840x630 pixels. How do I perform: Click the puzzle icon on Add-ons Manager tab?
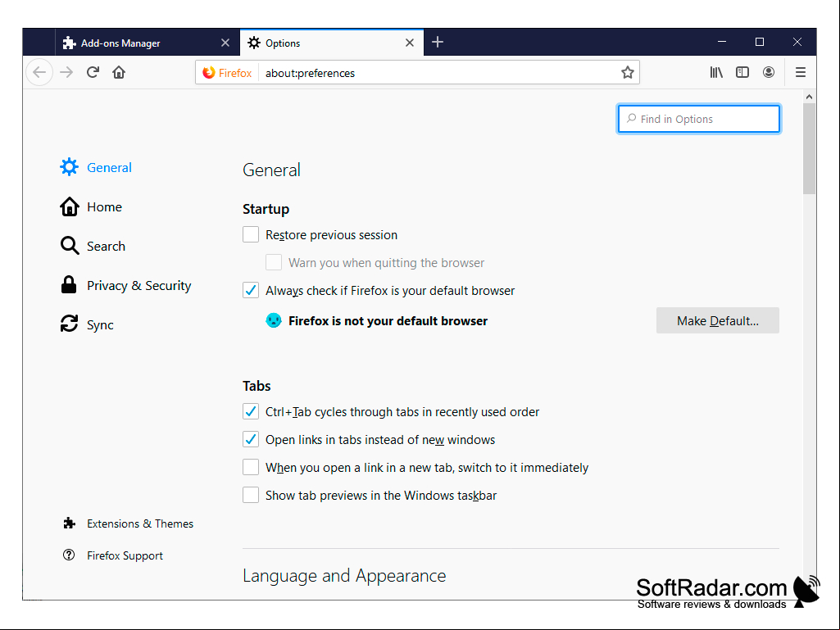(x=69, y=43)
